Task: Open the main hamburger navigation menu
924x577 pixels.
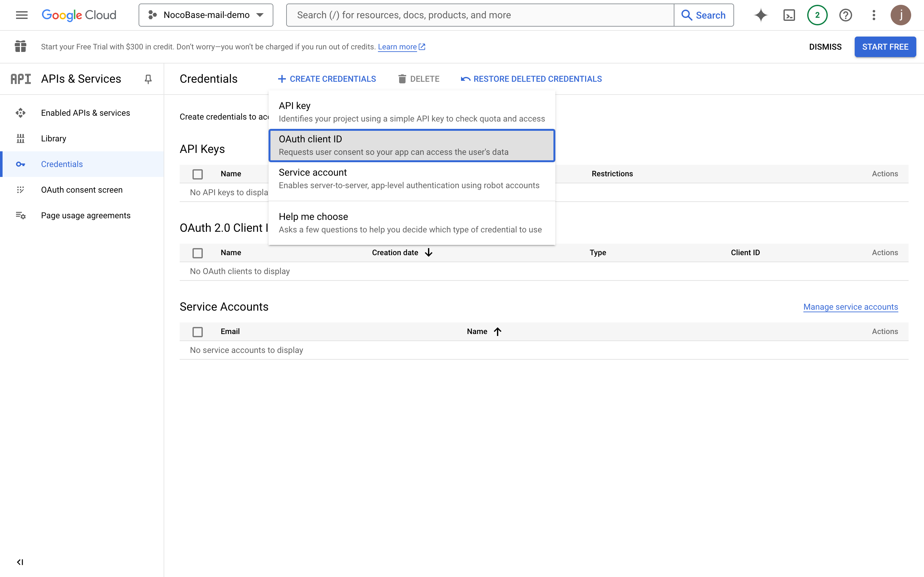Action: click(x=22, y=15)
